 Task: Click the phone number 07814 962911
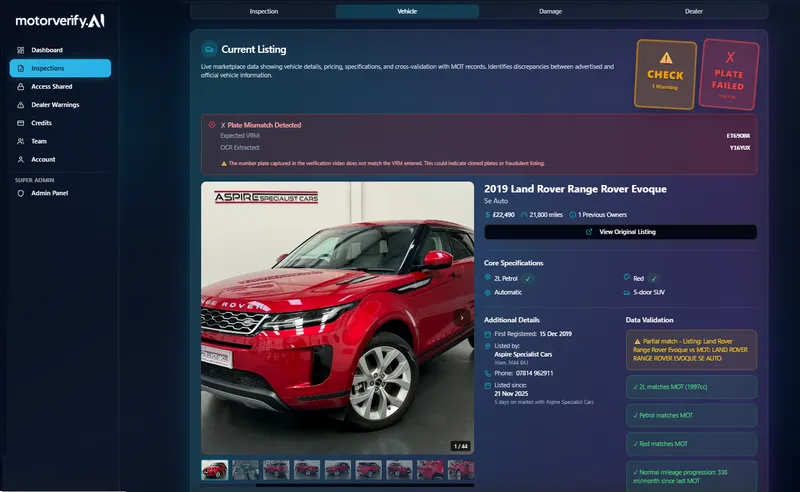534,374
